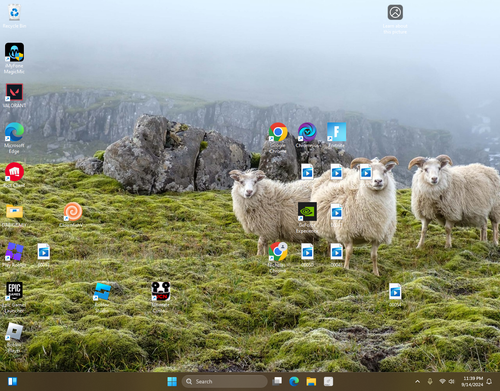Viewport: 500px width, 391px height.
Task: Open the Google Chrome desktop shortcut
Action: pyautogui.click(x=278, y=132)
